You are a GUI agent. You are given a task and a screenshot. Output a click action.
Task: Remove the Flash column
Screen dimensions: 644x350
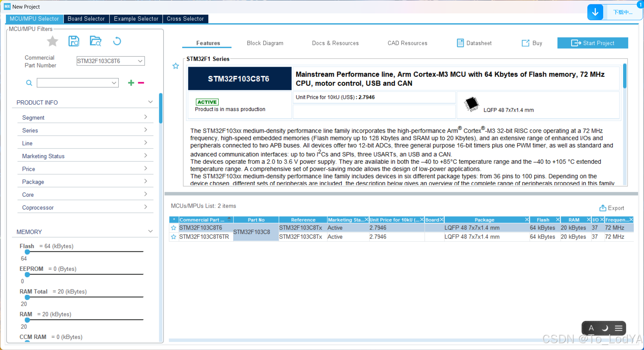pos(558,219)
